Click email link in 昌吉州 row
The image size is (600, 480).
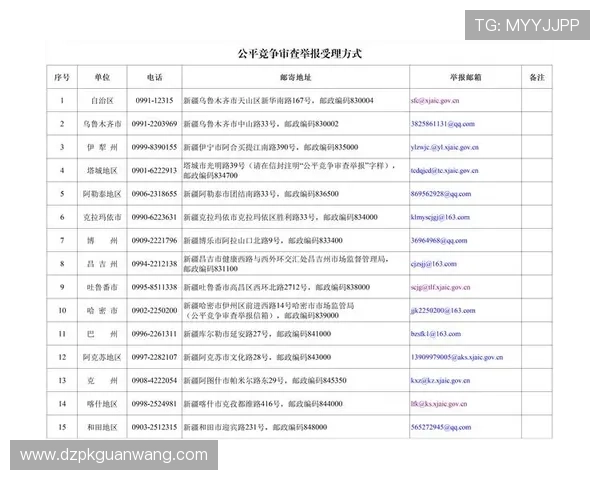coord(434,264)
